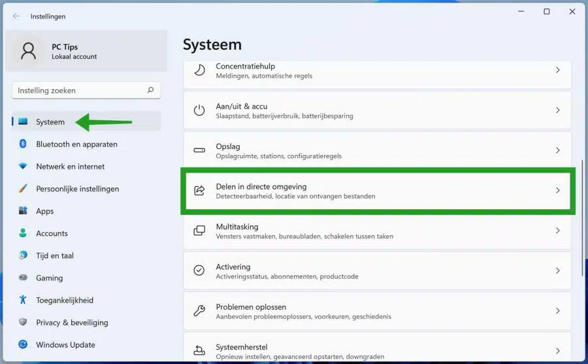The height and width of the screenshot is (364, 588).
Task: Expand Concentratiehulp with its chevron
Action: (558, 70)
